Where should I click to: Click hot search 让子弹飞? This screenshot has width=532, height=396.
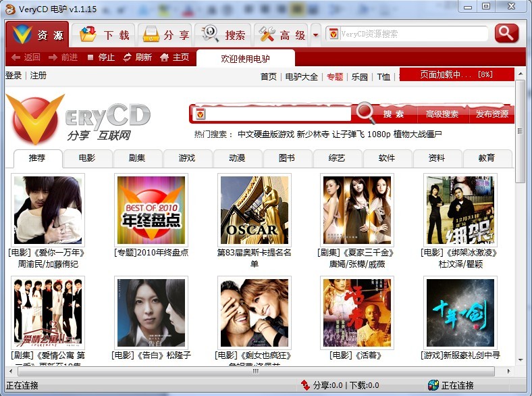tap(348, 134)
